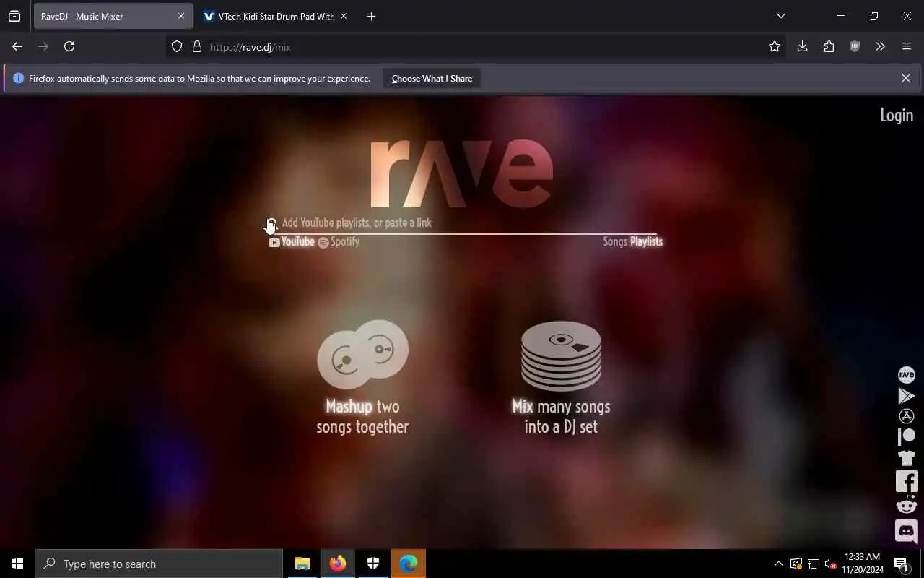The width and height of the screenshot is (924, 578).
Task: Click the Rave app logo icon in sidebar
Action: [x=906, y=375]
